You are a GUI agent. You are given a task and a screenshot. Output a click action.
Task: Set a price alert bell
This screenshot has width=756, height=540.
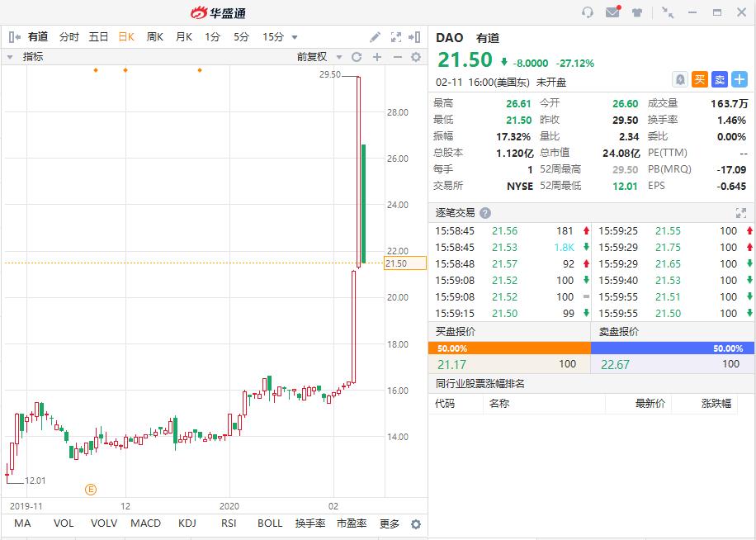coord(680,79)
